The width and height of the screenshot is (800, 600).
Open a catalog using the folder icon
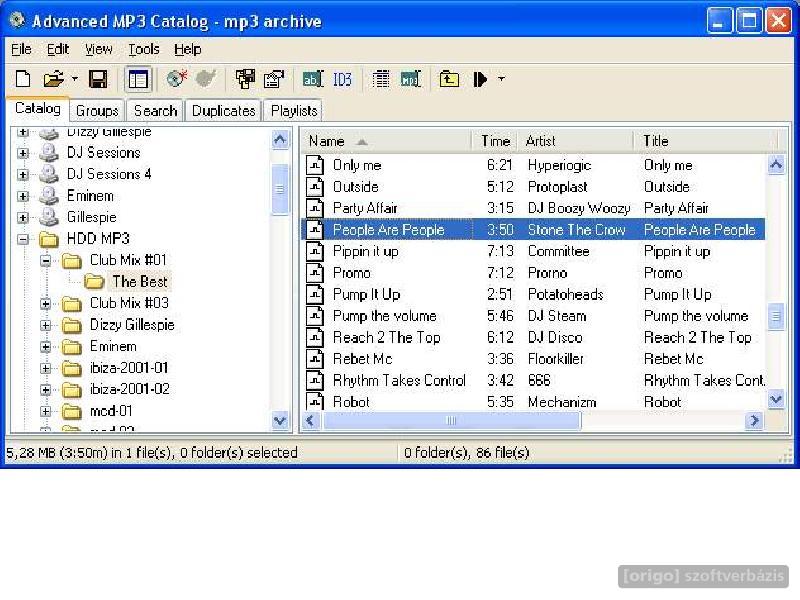(53, 80)
